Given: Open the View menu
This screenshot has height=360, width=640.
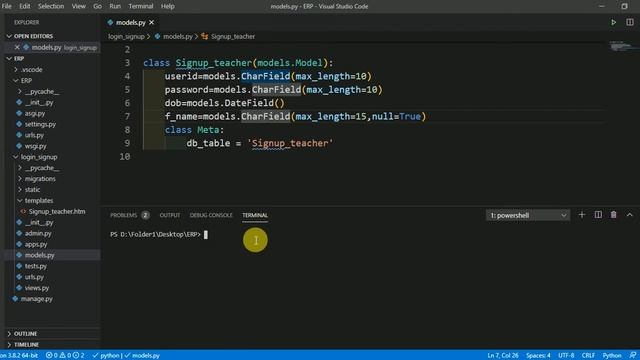Looking at the screenshot, I should [x=79, y=6].
